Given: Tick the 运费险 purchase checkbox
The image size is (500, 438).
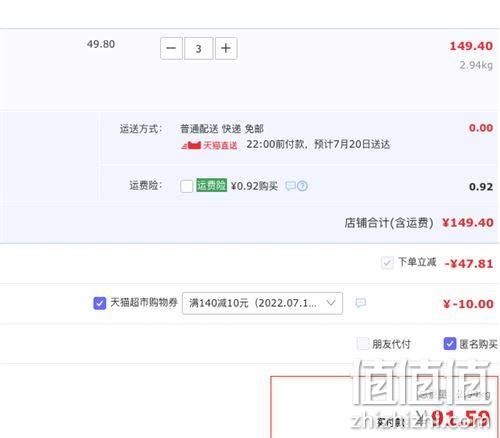Looking at the screenshot, I should 186,186.
